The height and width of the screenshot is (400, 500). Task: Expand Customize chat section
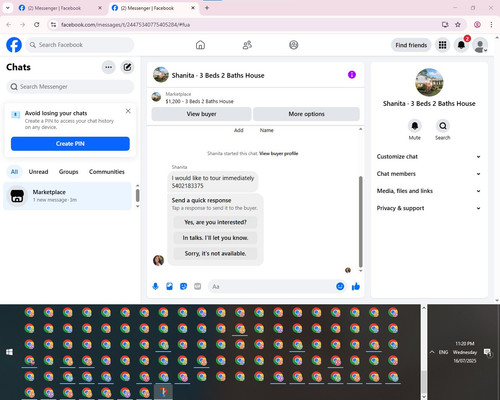click(x=429, y=157)
